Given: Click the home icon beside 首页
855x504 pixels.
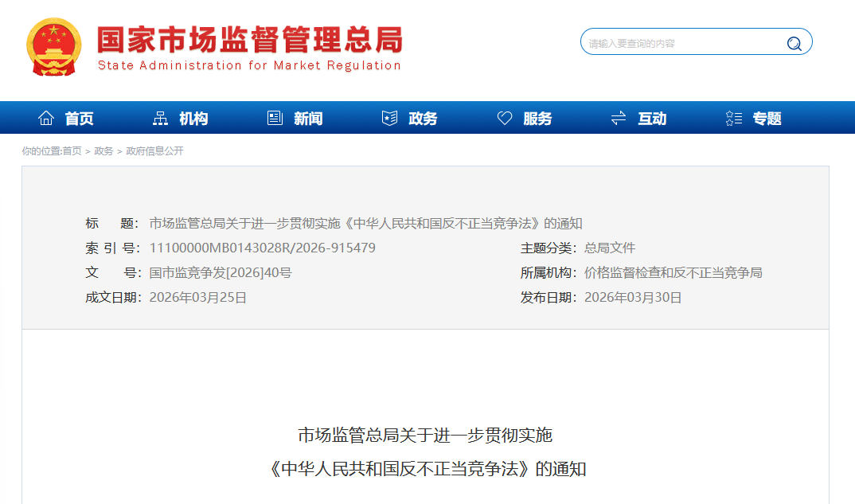Looking at the screenshot, I should pos(47,117).
